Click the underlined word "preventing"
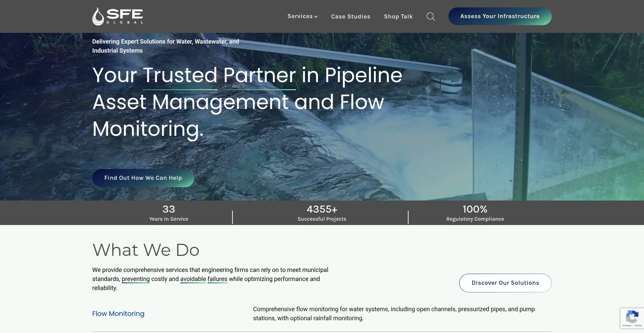The width and height of the screenshot is (644, 333). click(x=136, y=279)
